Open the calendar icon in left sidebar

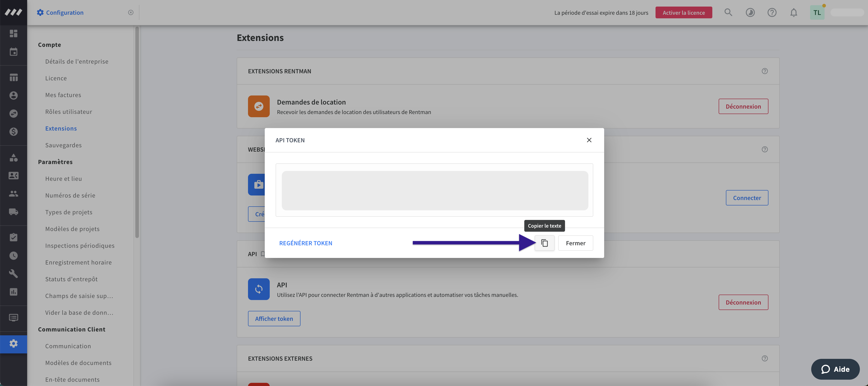14,52
